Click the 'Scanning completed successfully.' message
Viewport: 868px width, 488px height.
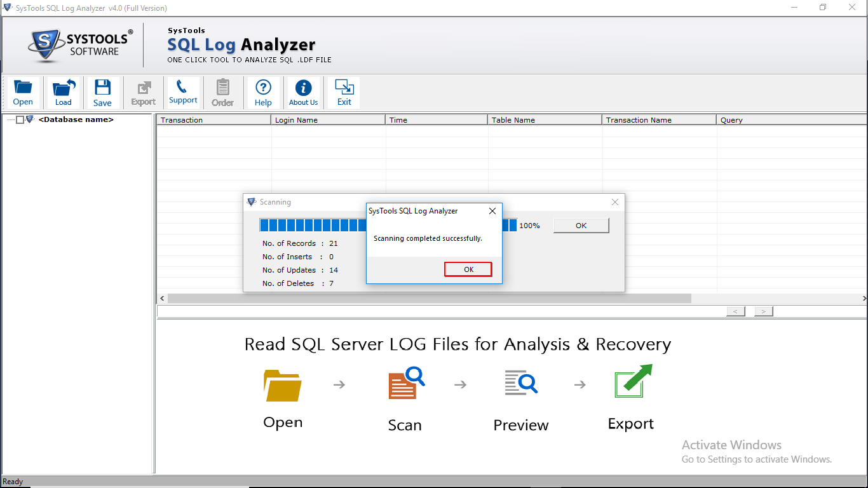point(428,238)
